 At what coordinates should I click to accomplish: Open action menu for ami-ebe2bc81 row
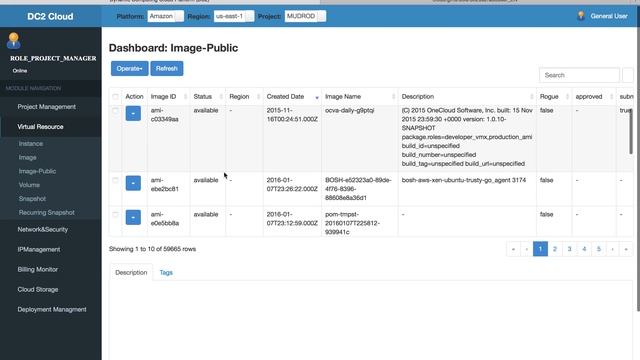133,183
